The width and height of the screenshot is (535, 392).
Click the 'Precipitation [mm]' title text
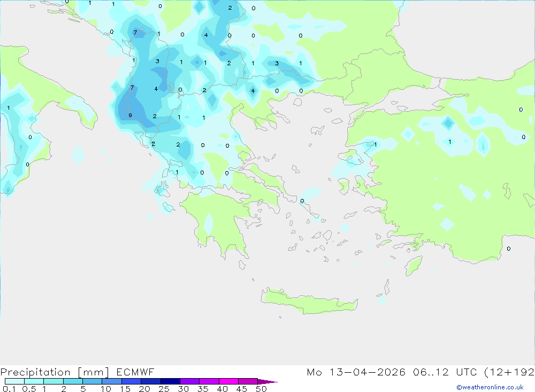coord(55,372)
